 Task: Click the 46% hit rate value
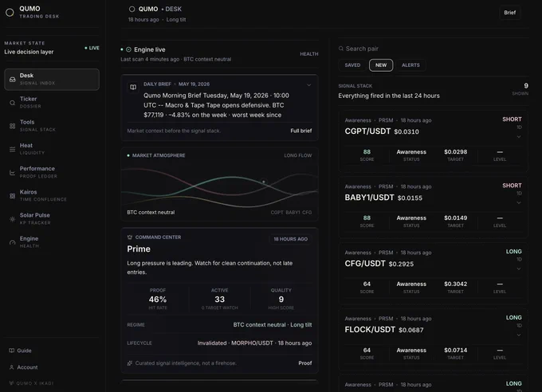click(158, 300)
